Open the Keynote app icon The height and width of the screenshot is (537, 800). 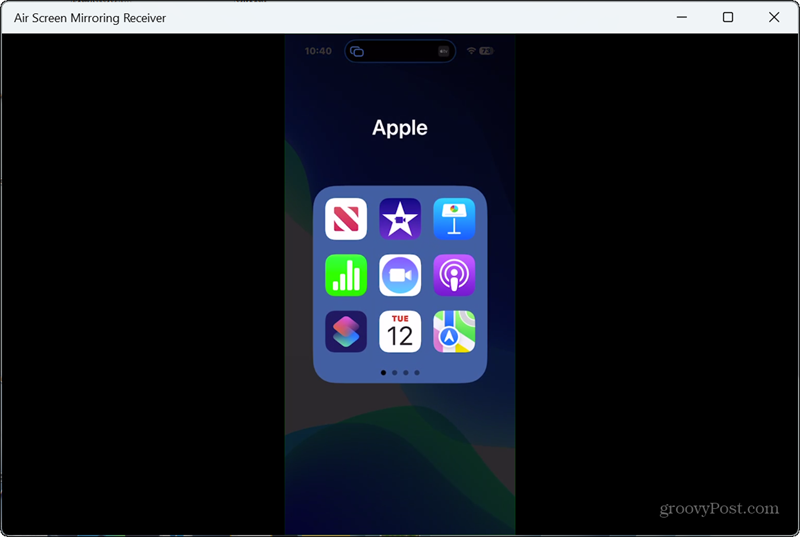click(x=454, y=219)
